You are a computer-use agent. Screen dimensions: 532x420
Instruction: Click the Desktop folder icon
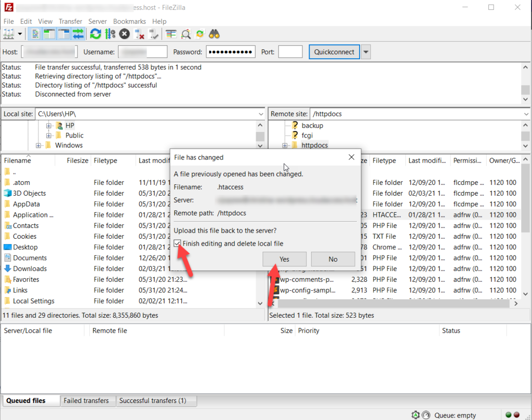pyautogui.click(x=7, y=247)
